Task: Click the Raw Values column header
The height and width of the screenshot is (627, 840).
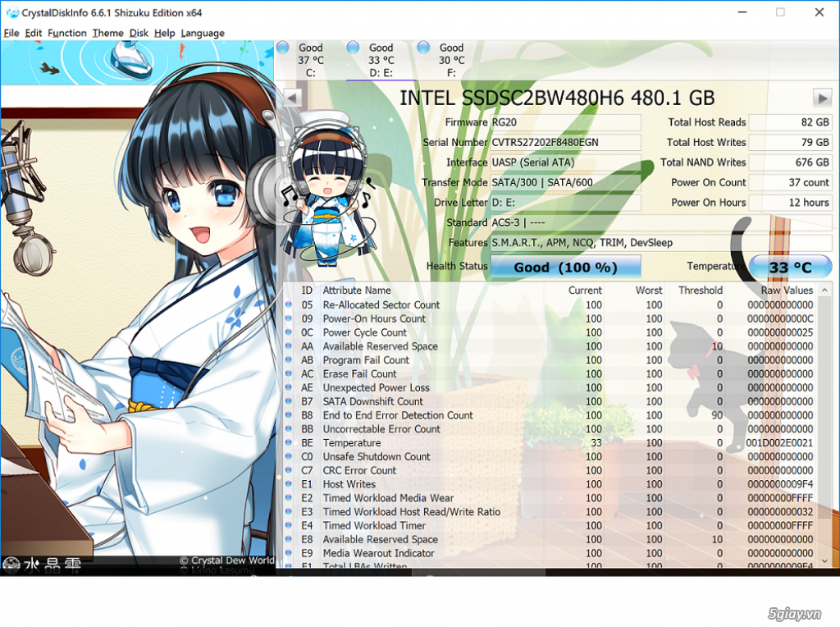Action: [786, 291]
